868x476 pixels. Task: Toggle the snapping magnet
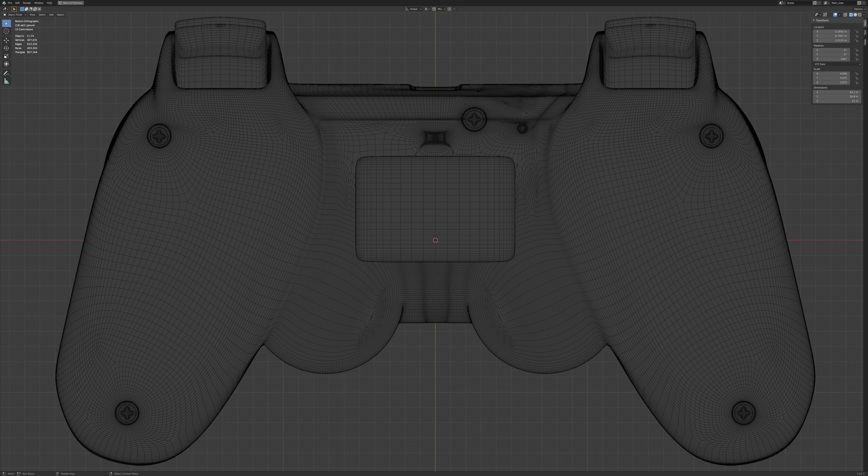(434, 9)
